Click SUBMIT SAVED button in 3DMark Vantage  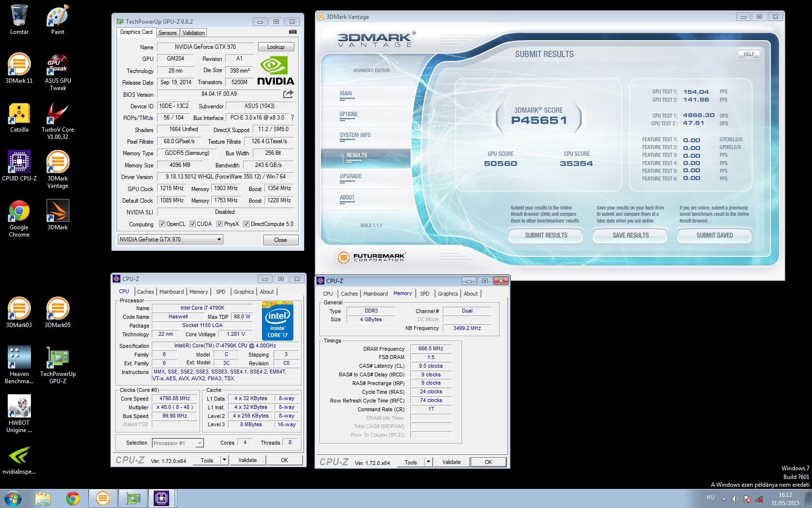click(x=714, y=236)
